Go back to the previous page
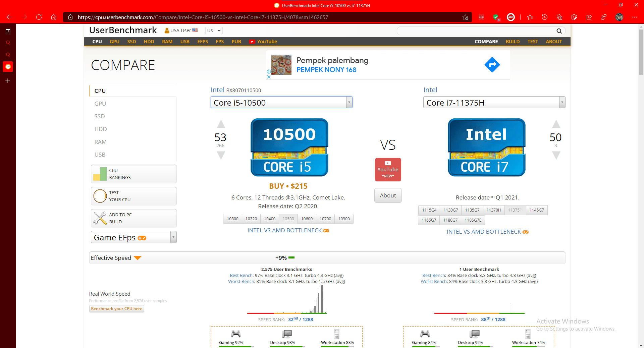The image size is (644, 348). pos(9,17)
